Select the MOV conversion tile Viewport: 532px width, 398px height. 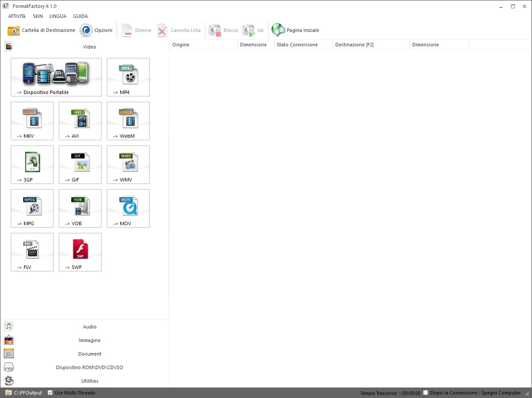(128, 208)
